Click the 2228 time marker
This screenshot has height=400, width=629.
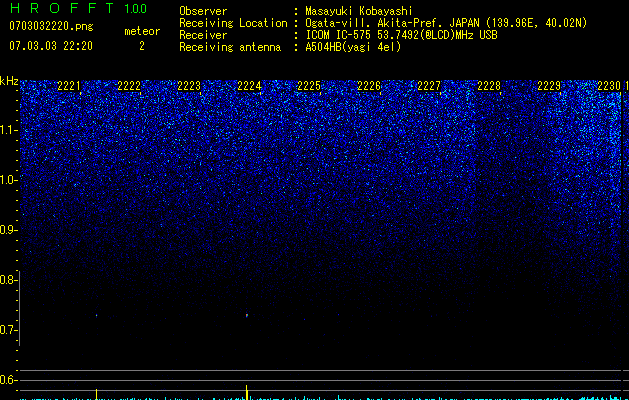pyautogui.click(x=489, y=86)
